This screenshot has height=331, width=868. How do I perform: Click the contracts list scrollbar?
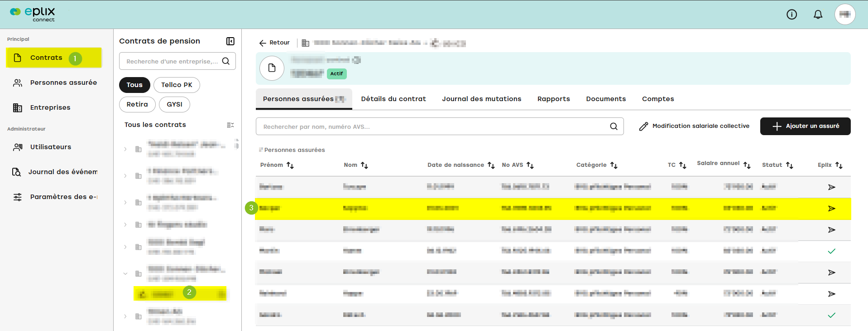tap(237, 144)
